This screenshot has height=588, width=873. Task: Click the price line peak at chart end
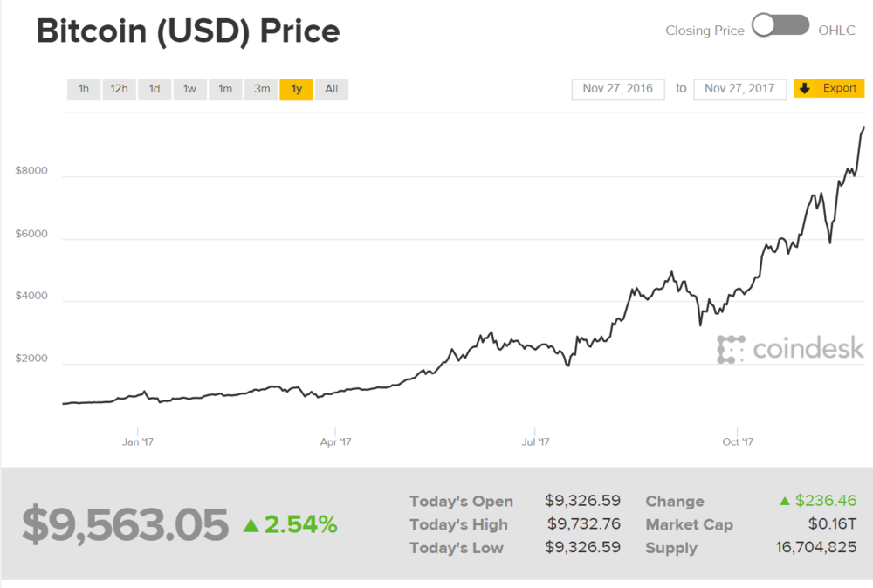863,128
